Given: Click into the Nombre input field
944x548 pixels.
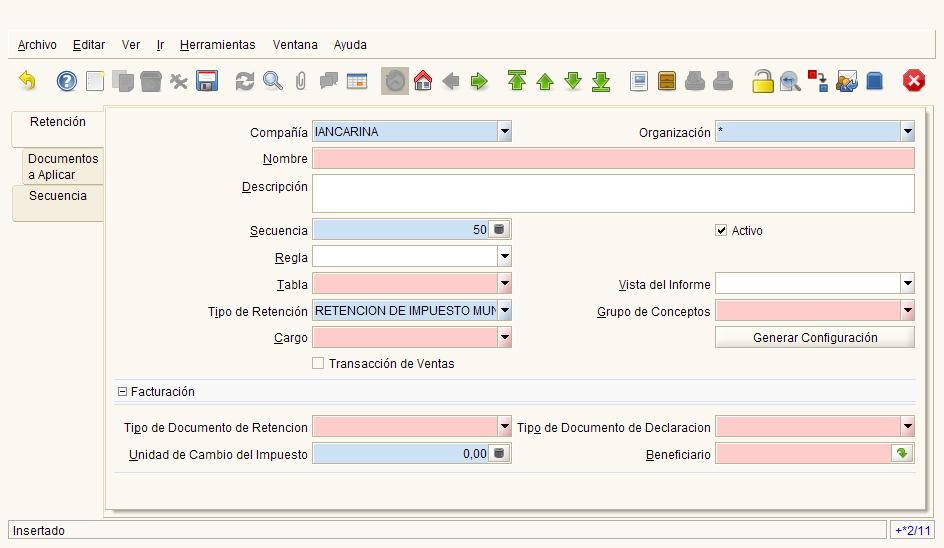Looking at the screenshot, I should (x=613, y=158).
